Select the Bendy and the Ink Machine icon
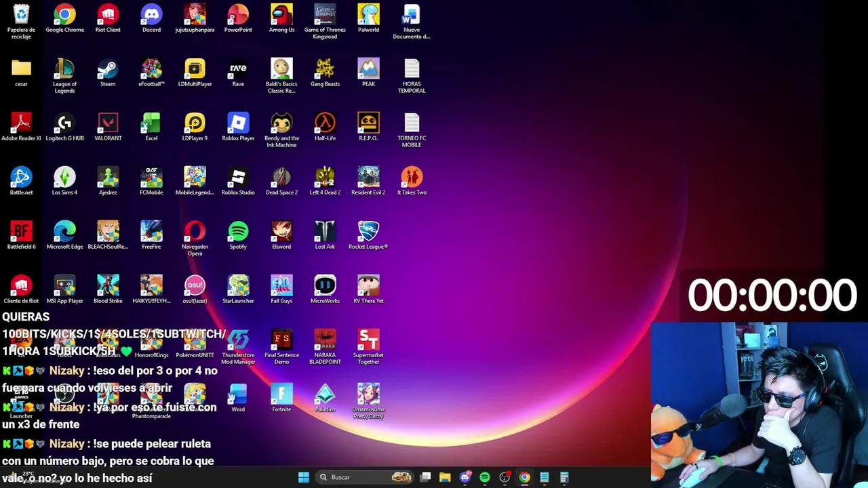 [x=281, y=130]
